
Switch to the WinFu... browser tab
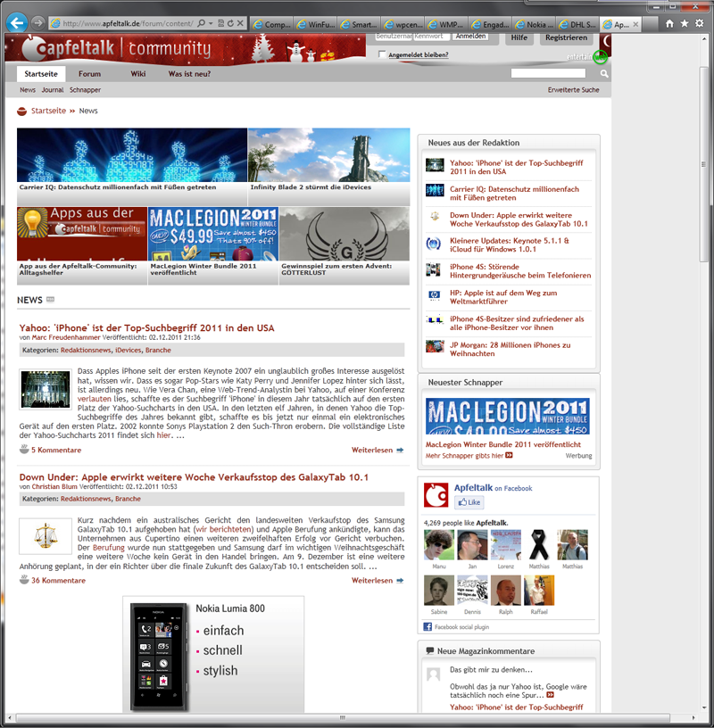pos(315,25)
